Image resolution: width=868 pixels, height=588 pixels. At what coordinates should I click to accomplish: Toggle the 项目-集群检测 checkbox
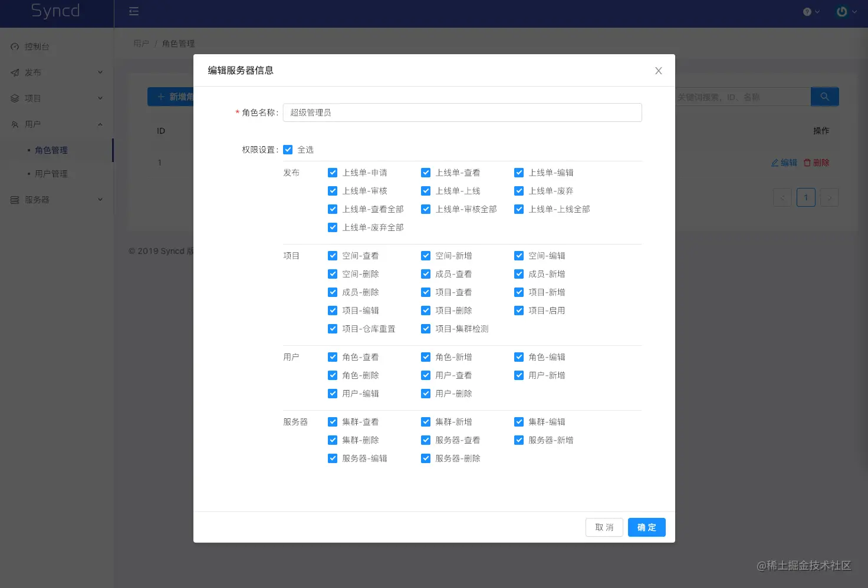point(426,329)
